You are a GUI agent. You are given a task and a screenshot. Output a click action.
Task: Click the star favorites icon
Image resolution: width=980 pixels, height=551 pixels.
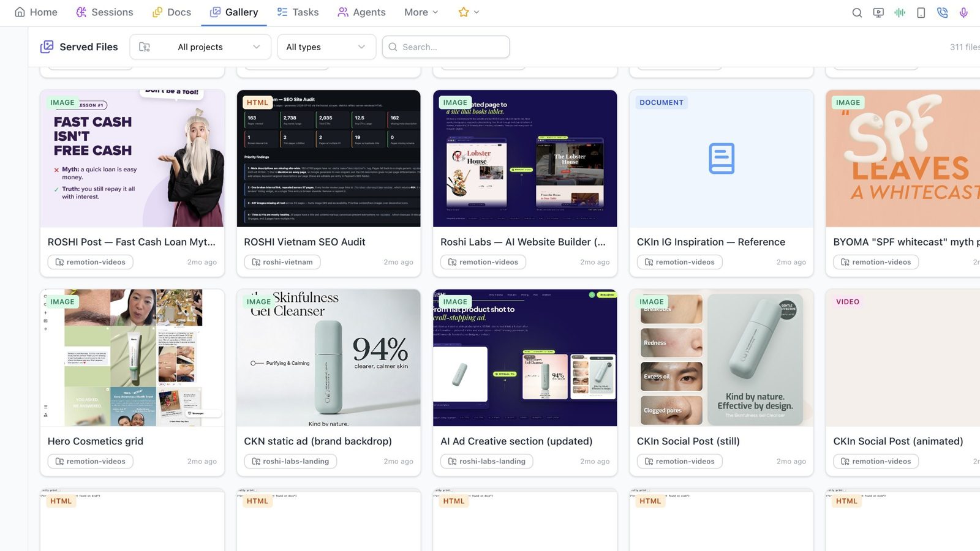point(464,12)
